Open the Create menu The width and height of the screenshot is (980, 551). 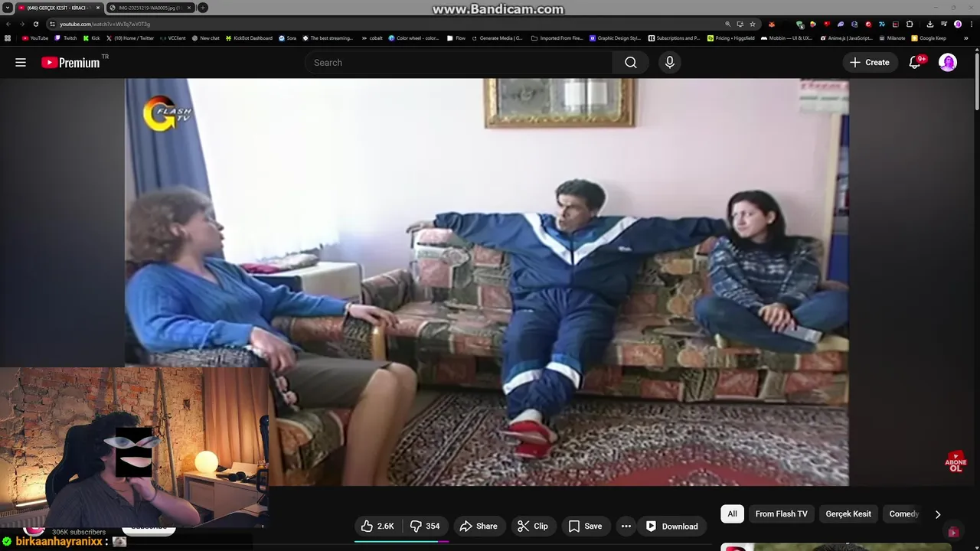pos(870,63)
